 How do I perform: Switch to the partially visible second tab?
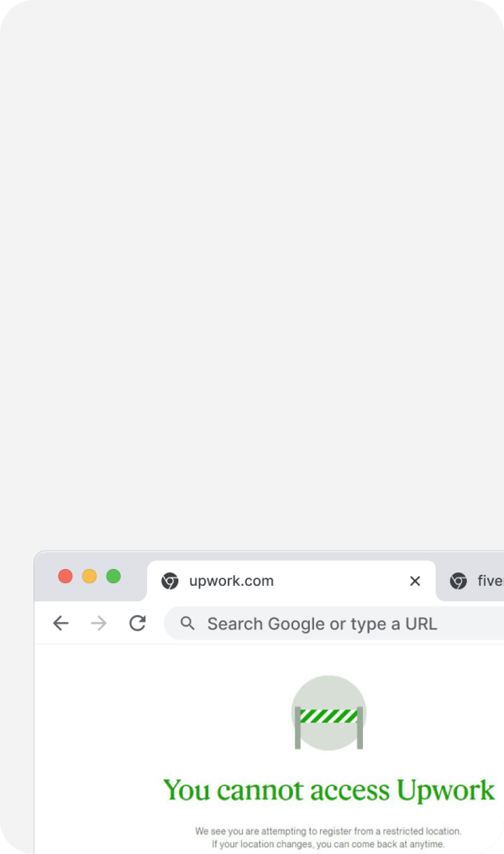(487, 581)
